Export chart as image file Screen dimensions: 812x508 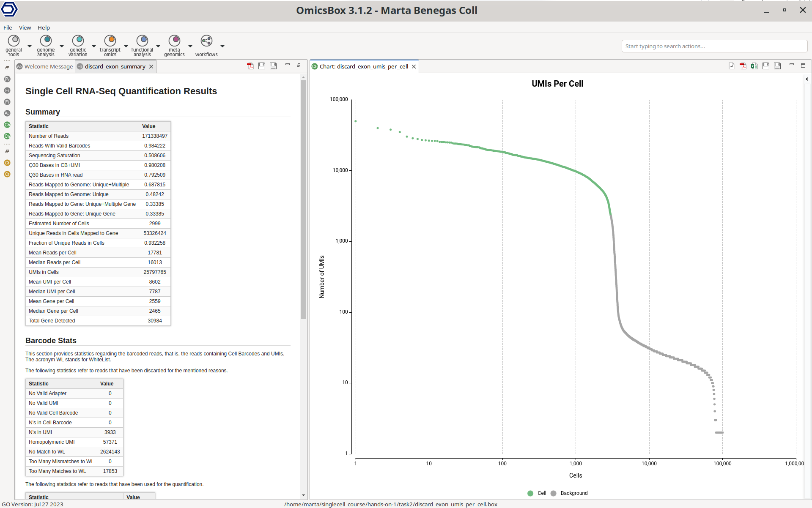732,66
